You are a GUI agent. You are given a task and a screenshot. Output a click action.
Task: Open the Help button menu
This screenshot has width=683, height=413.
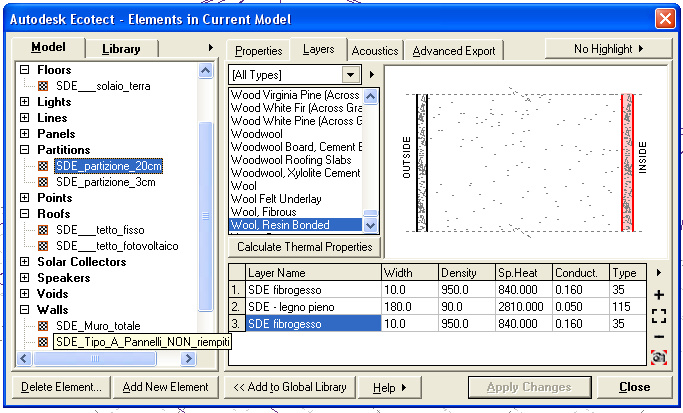[389, 387]
